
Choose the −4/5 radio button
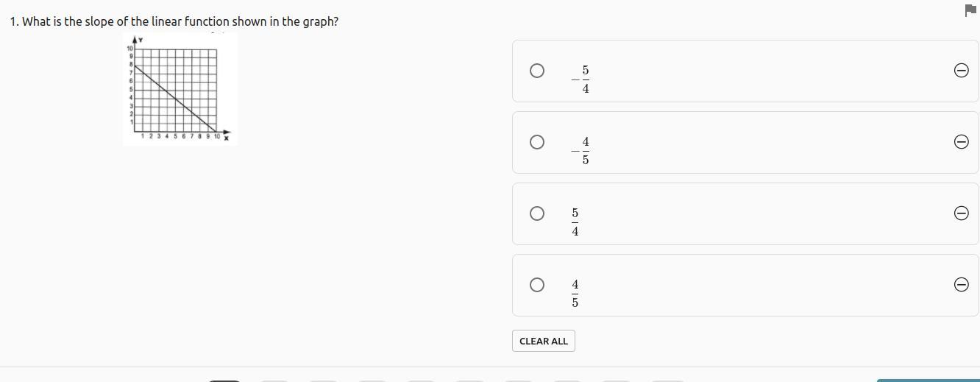[x=537, y=142]
